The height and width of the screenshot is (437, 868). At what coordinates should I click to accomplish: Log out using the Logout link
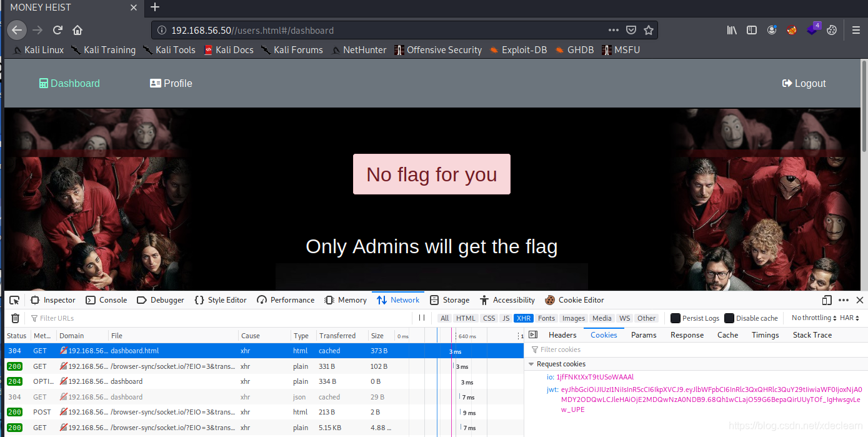tap(804, 83)
